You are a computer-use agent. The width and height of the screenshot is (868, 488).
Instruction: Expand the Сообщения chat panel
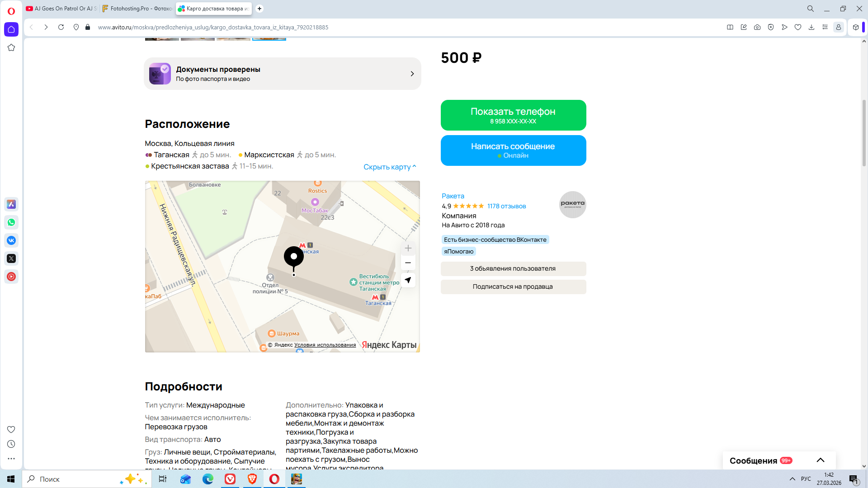(820, 460)
